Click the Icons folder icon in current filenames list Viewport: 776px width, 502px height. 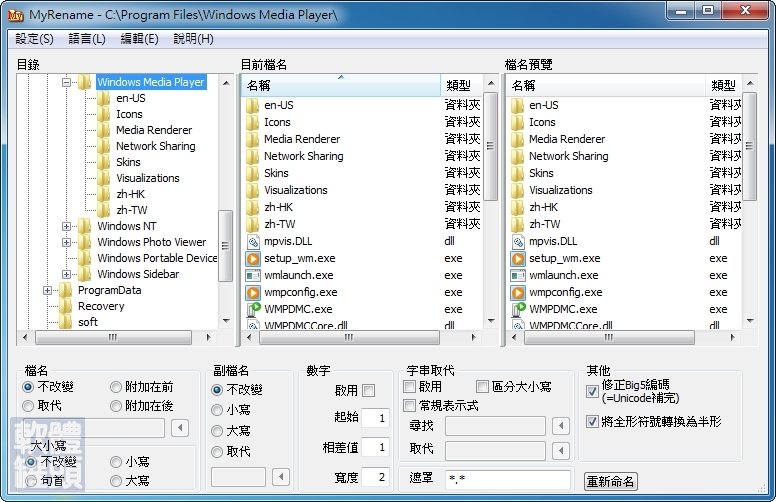pyautogui.click(x=253, y=122)
